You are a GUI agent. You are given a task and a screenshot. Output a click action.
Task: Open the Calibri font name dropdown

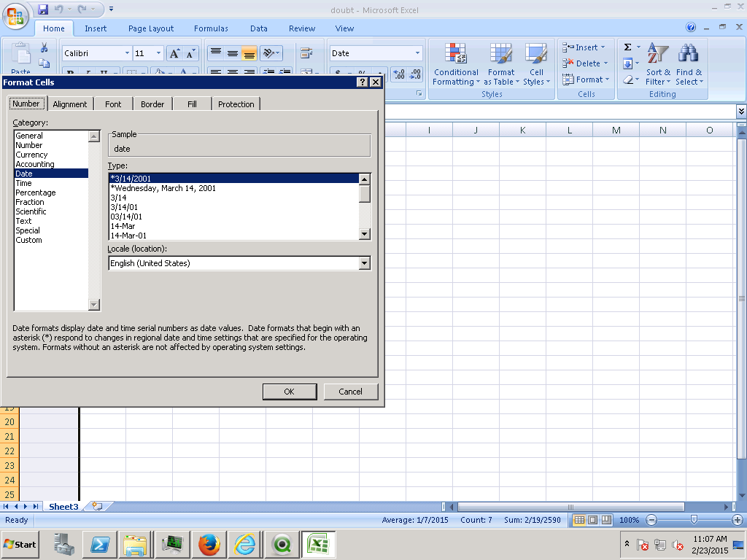[127, 53]
